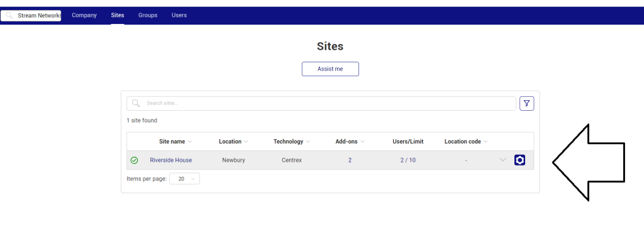Click the Newbury location cell

tap(234, 161)
